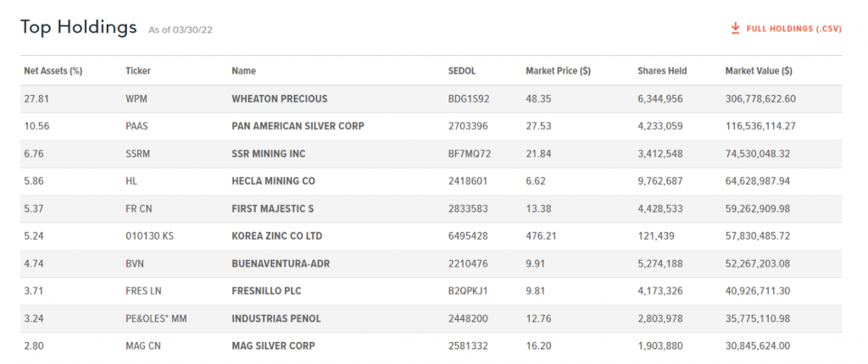Click the 6.76 net assets value
Viewport: 868px width, 364px height.
(32, 154)
